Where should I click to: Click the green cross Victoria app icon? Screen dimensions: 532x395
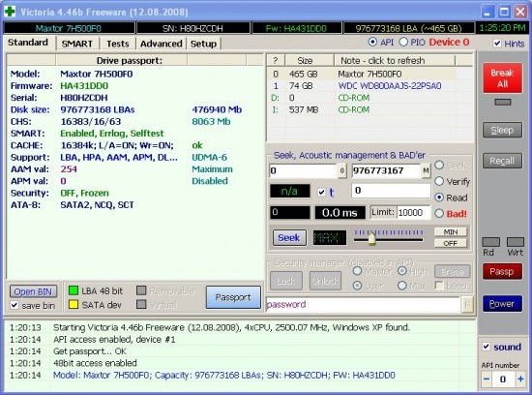pos(10,12)
